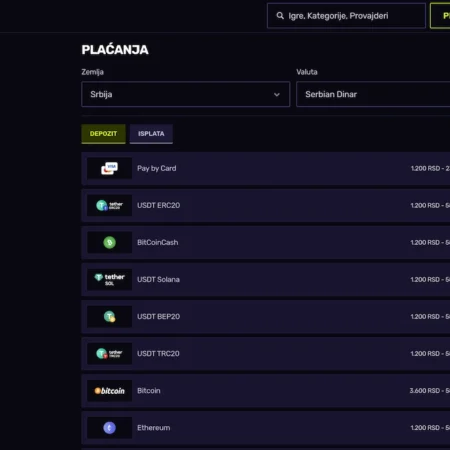Click the Valuta field label
450x450 pixels.
pos(307,72)
